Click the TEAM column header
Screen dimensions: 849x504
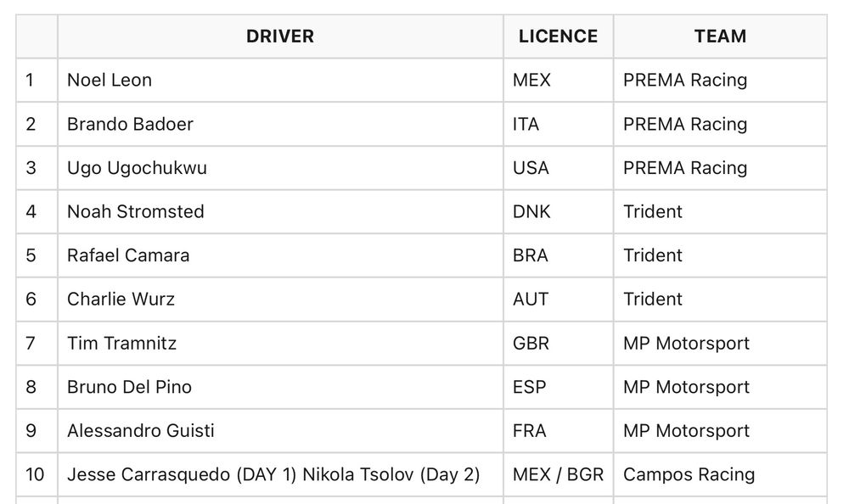click(x=720, y=36)
